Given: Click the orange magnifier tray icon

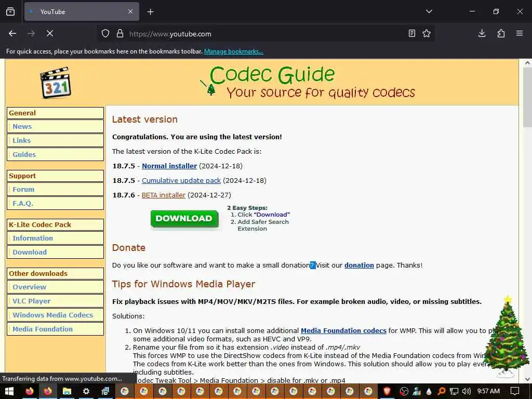Looking at the screenshot, I should click(x=442, y=391).
